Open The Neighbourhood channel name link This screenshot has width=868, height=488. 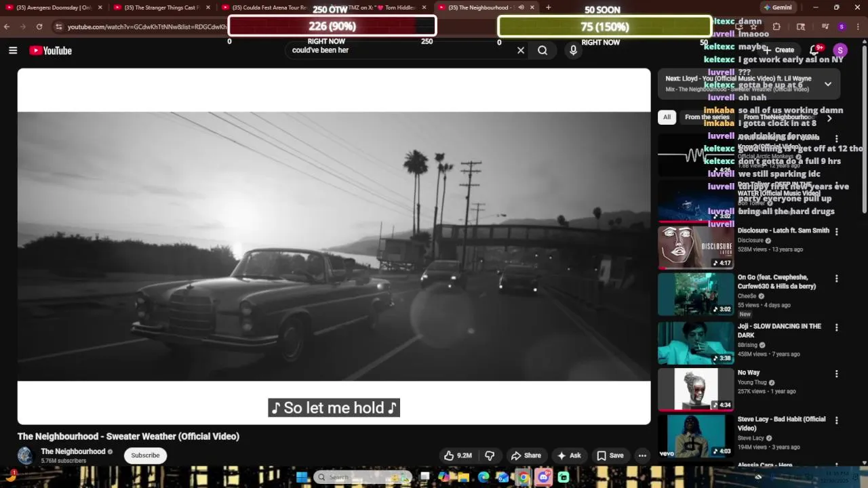pyautogui.click(x=73, y=451)
